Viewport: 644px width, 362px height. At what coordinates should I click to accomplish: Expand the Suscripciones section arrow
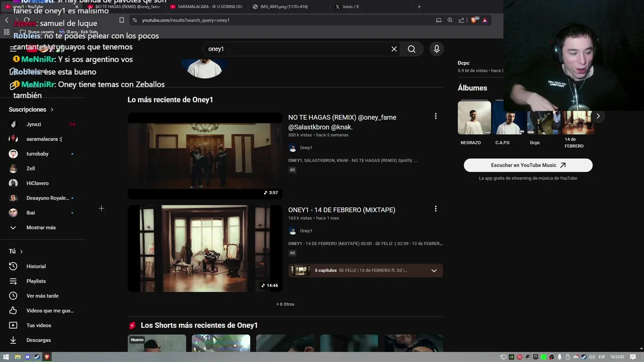[x=51, y=110]
